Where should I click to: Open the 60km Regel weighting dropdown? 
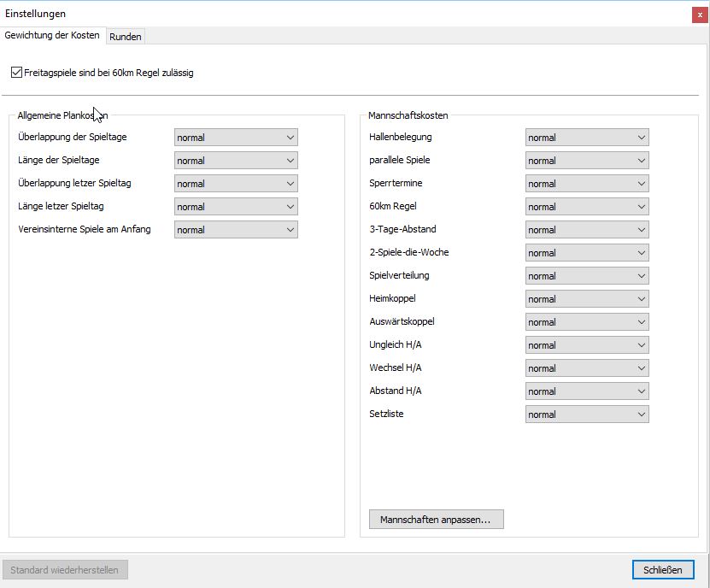tap(586, 207)
